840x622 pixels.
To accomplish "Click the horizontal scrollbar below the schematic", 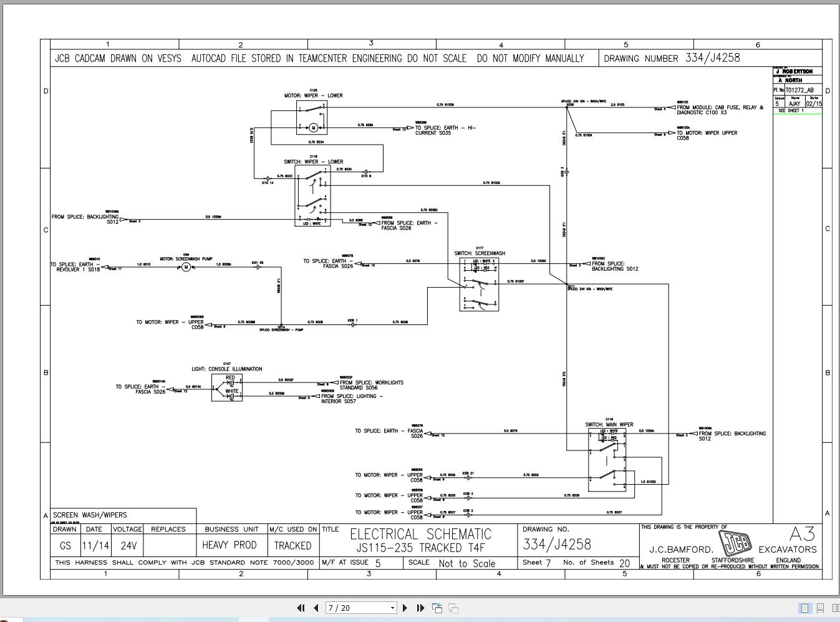I will tap(418, 597).
